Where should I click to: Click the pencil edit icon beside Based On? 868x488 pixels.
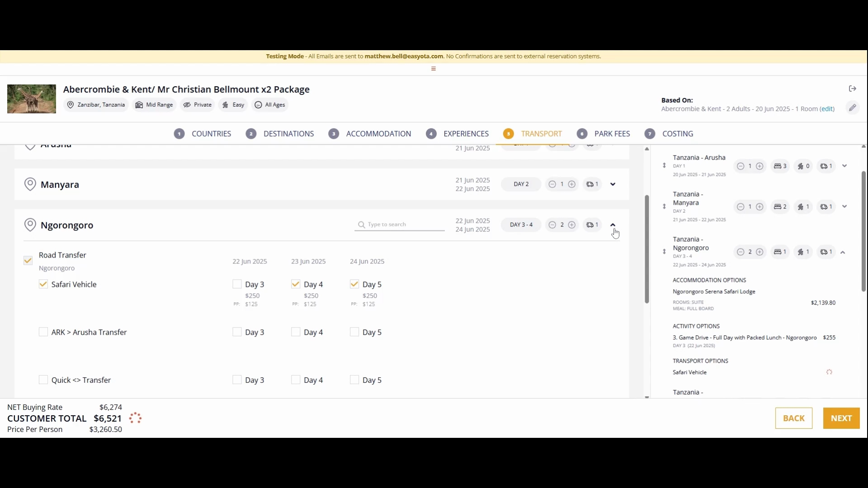[852, 108]
